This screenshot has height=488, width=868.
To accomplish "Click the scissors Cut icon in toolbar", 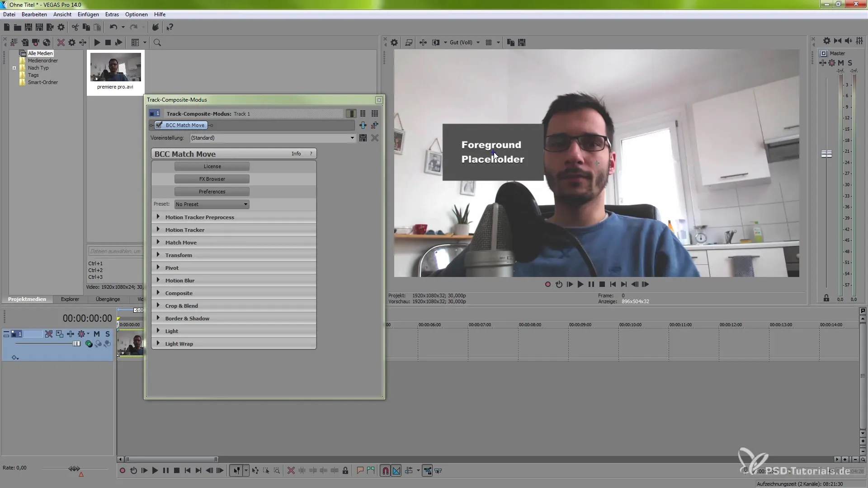I will [75, 28].
